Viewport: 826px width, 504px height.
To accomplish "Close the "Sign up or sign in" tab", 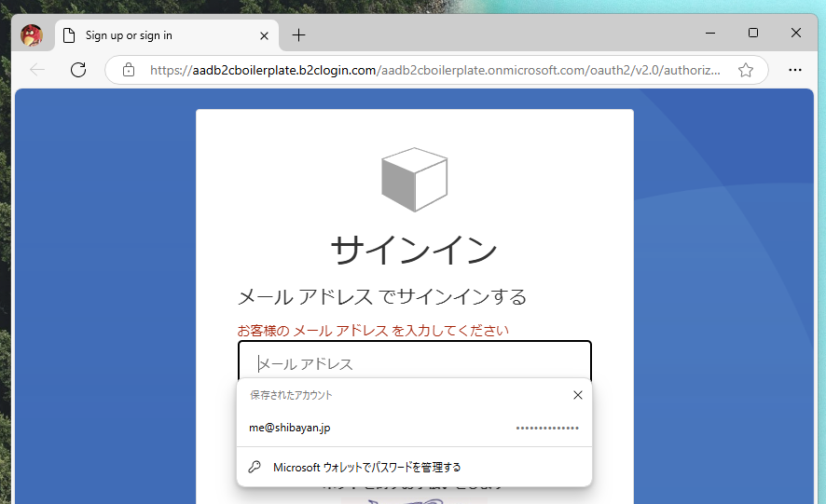I will 265,35.
